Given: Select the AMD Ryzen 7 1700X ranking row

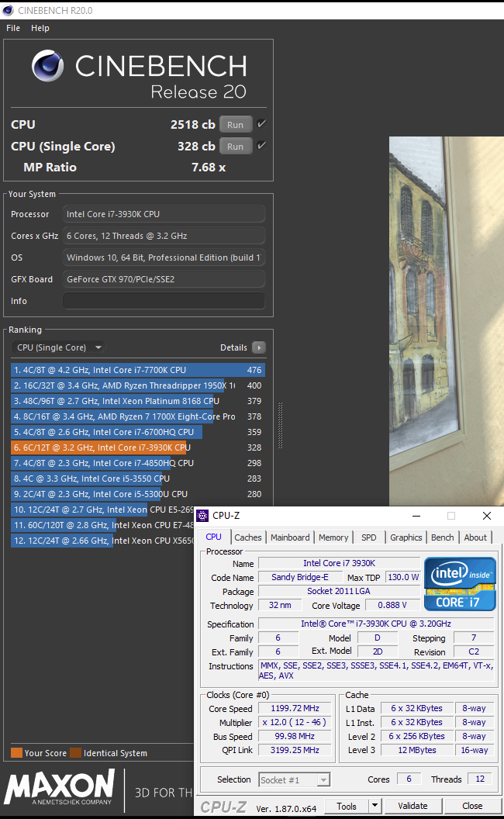Looking at the screenshot, I should click(138, 416).
